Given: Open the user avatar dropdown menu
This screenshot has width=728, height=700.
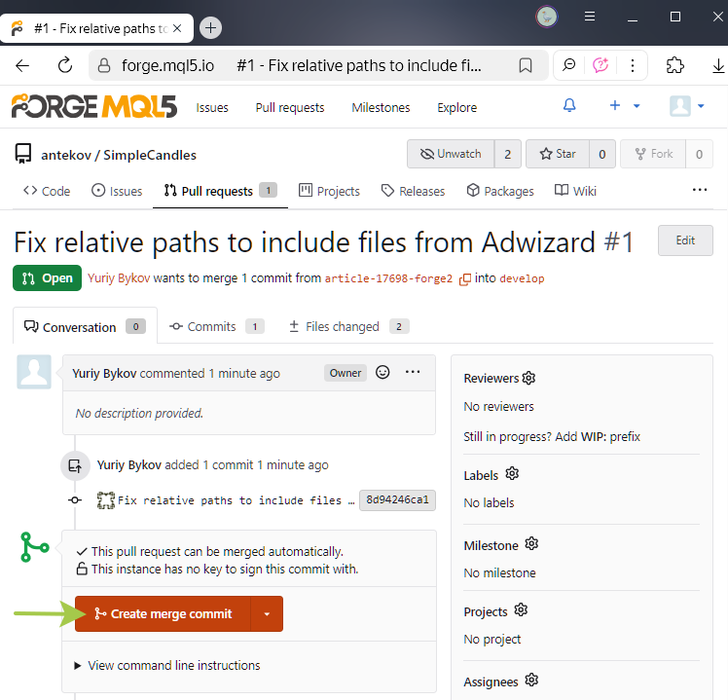Looking at the screenshot, I should point(687,106).
